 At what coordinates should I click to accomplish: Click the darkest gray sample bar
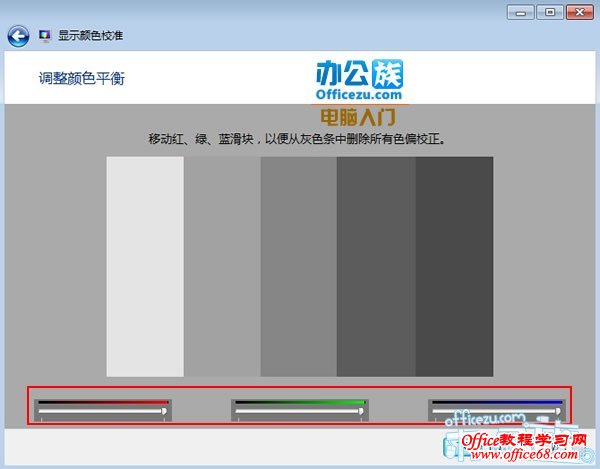point(454,267)
